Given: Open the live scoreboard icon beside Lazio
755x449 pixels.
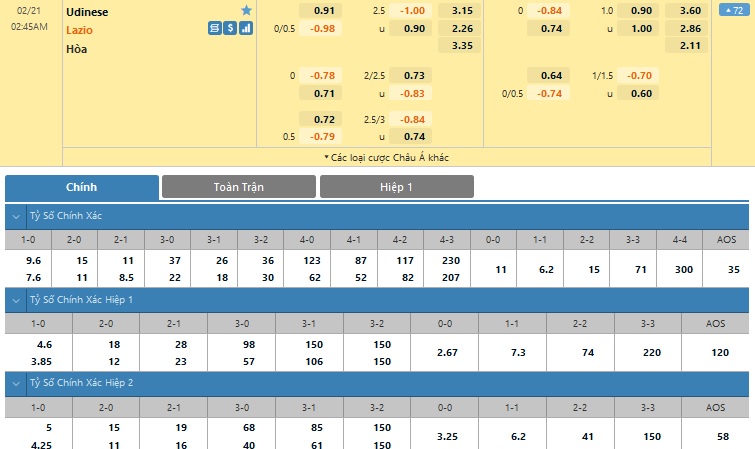Looking at the screenshot, I should [x=215, y=28].
